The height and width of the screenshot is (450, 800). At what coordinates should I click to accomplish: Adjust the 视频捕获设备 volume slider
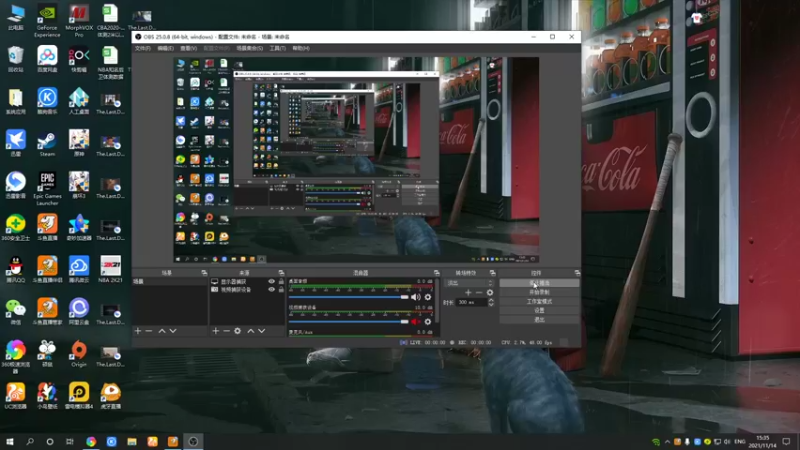coord(348,321)
